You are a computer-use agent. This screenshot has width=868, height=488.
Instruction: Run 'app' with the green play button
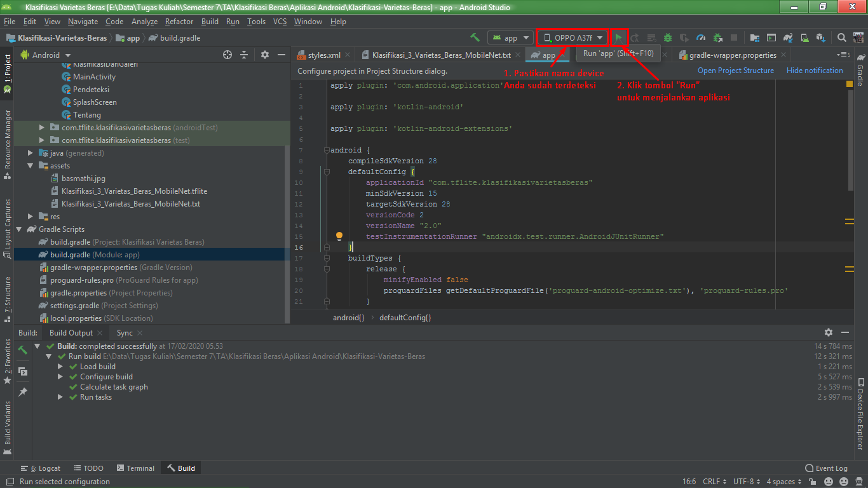tap(618, 37)
